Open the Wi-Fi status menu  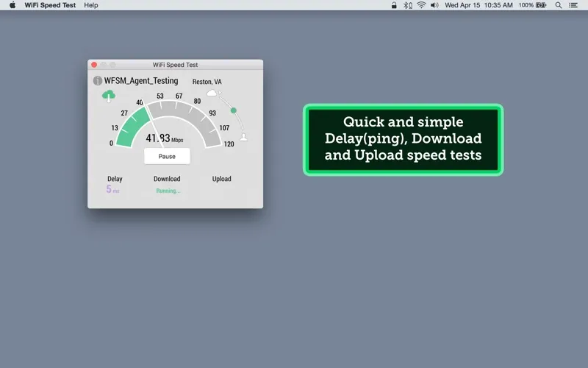(421, 5)
